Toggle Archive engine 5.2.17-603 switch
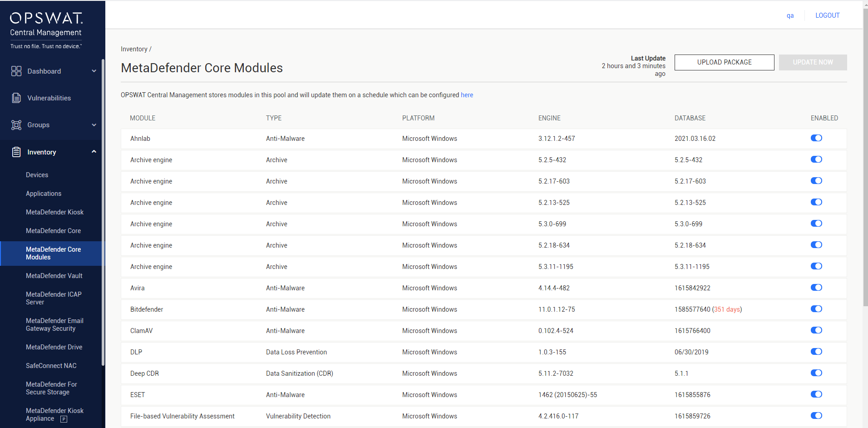The height and width of the screenshot is (428, 868). click(x=816, y=181)
